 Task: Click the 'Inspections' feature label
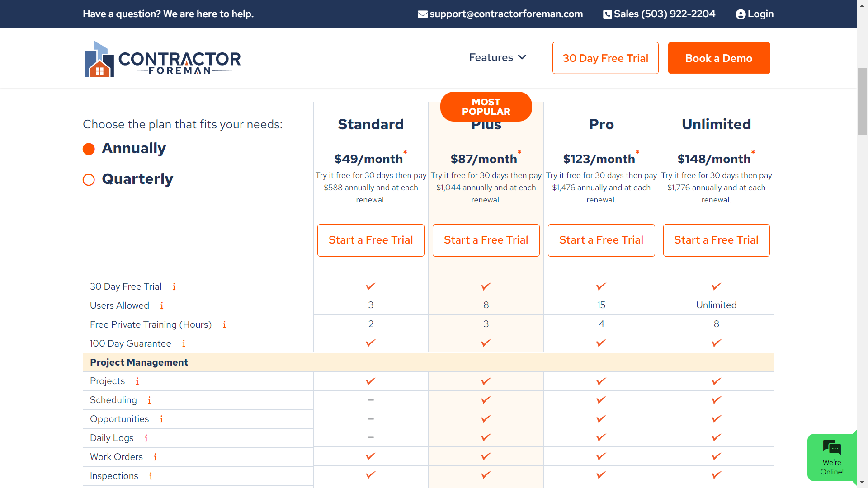(114, 476)
